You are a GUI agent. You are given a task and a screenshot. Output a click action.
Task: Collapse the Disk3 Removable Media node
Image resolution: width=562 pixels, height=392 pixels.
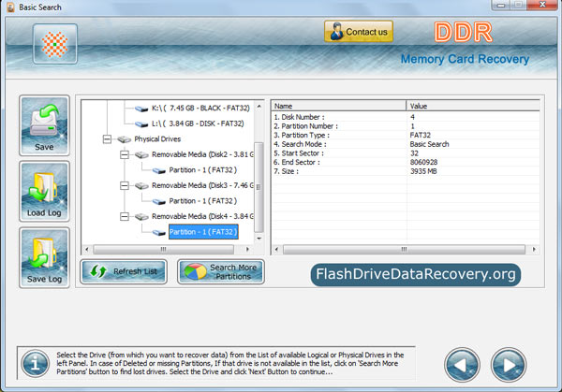[125, 185]
